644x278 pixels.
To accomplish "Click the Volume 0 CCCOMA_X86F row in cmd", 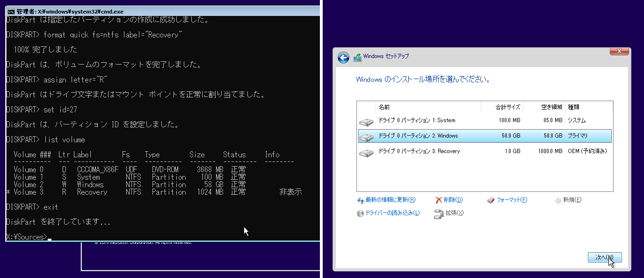I will coord(130,169).
